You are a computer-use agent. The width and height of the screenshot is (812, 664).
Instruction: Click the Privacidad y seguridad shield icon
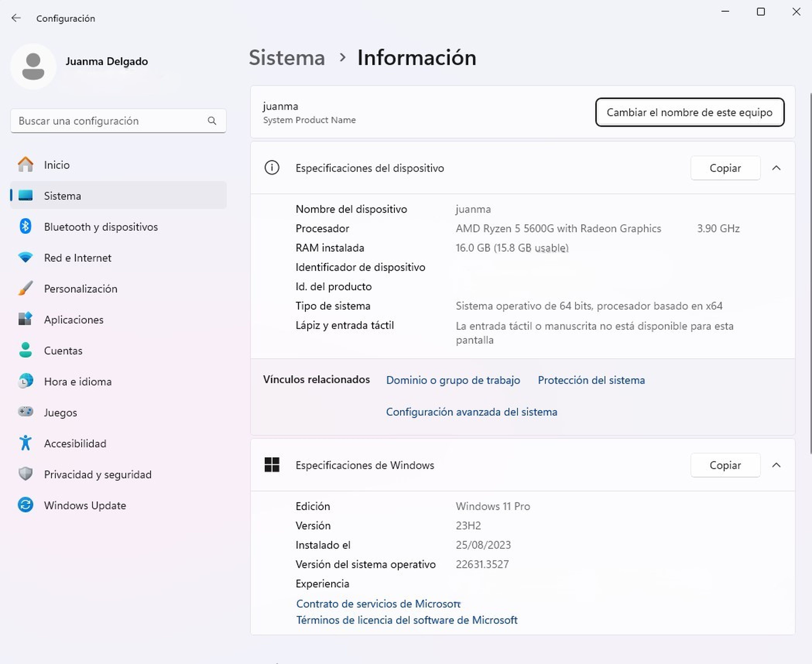[25, 474]
